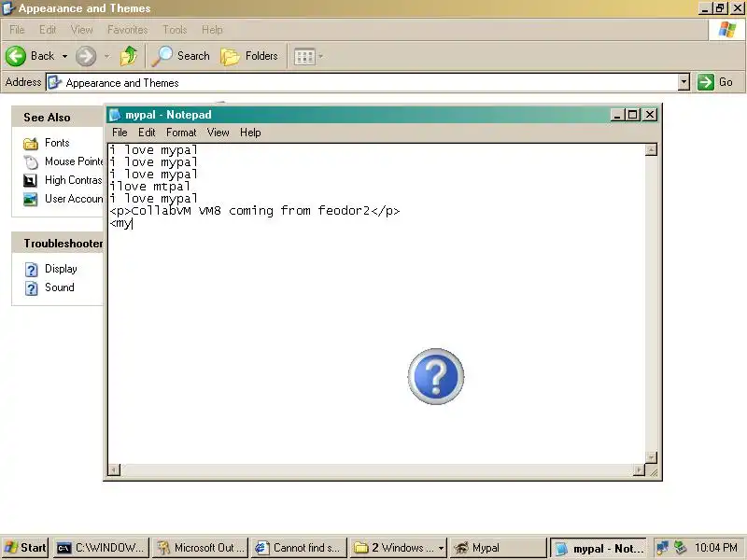Open the explorer Edit menu

pos(48,30)
